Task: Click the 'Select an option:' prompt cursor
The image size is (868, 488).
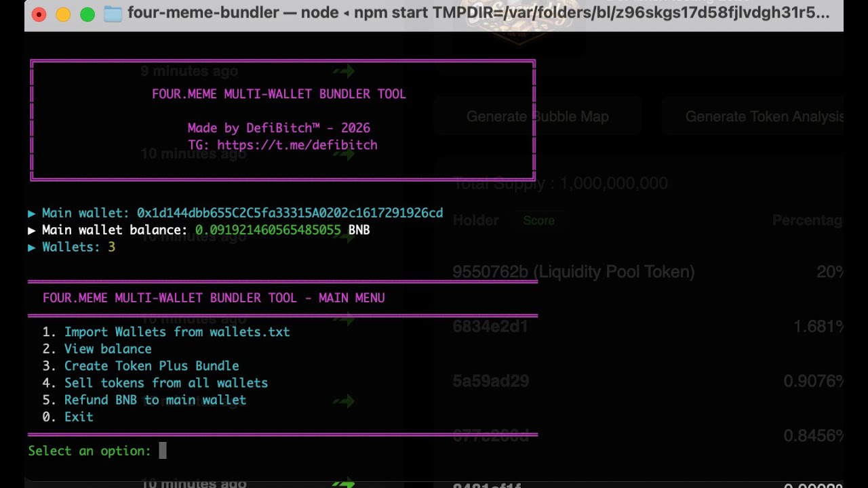Action: tap(162, 451)
